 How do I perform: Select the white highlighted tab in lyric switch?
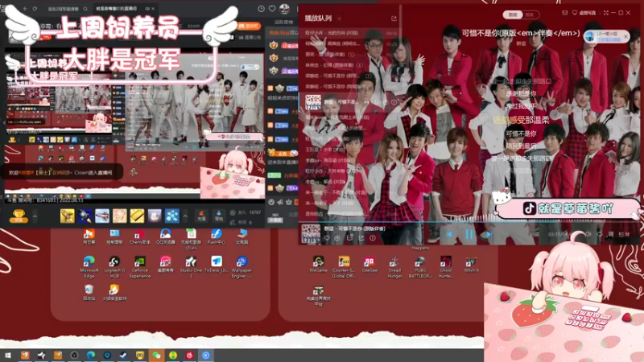tap(513, 14)
